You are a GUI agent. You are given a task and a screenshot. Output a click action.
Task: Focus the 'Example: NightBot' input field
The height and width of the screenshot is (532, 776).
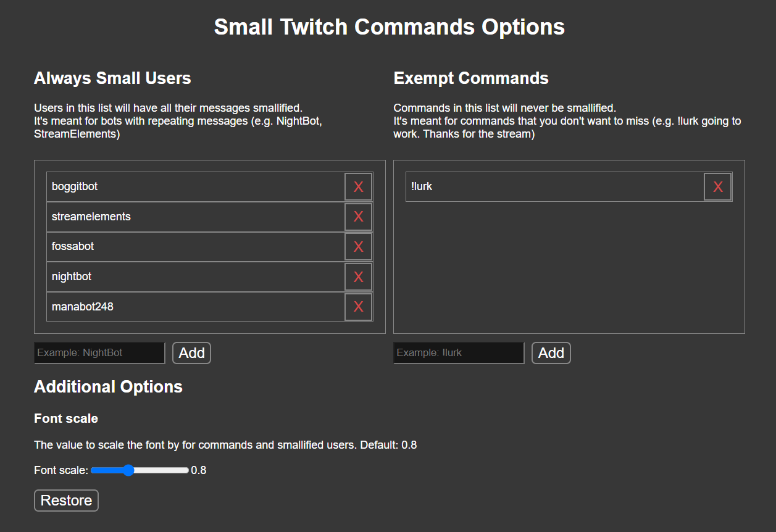point(99,352)
